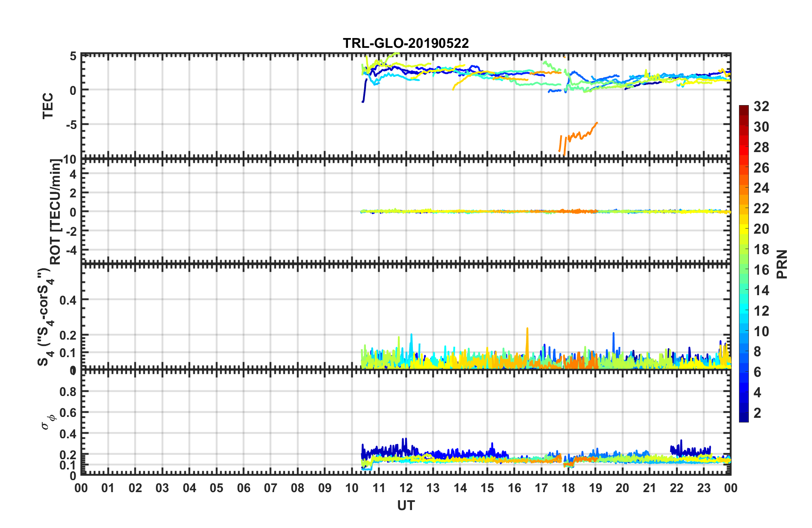Click the UT x-axis label

click(406, 506)
